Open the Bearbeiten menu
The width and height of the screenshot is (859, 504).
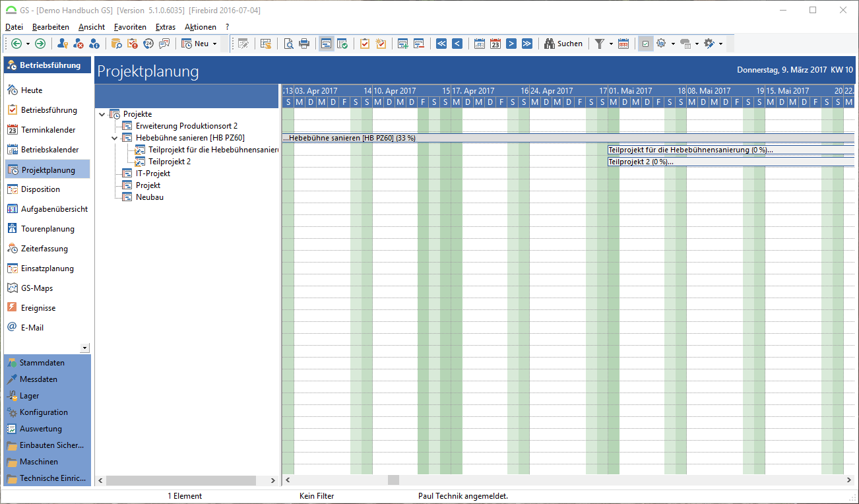[x=50, y=27]
